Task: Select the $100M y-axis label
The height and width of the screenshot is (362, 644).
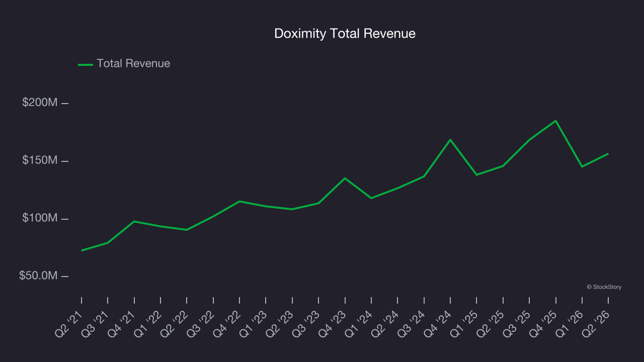Action: tap(40, 218)
